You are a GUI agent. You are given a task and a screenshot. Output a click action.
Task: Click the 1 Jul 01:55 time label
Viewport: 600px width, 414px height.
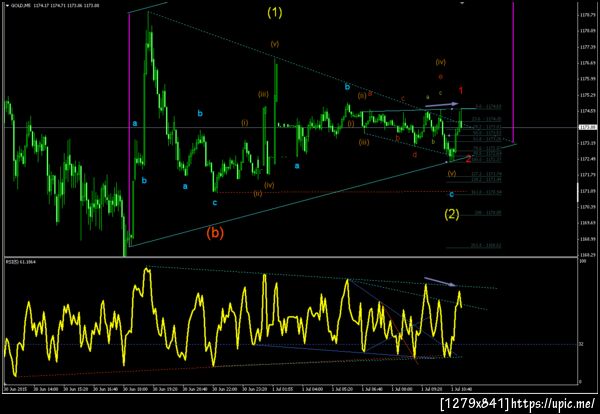(284, 389)
